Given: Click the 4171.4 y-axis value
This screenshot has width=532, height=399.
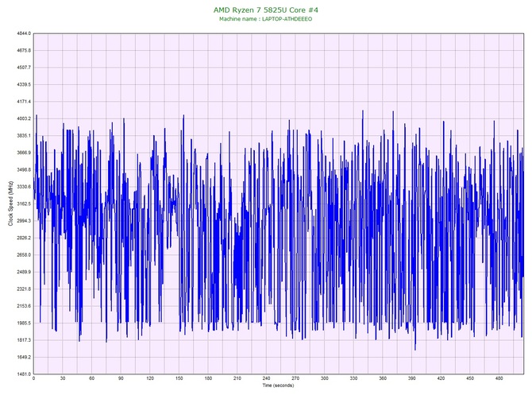Looking at the screenshot, I should click(24, 102).
